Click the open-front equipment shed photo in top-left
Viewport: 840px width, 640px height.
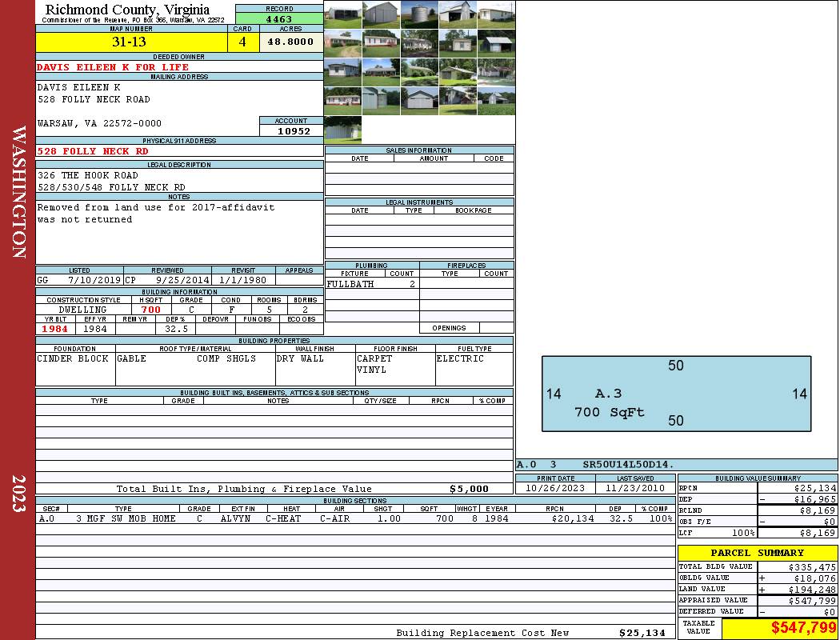[x=342, y=14]
